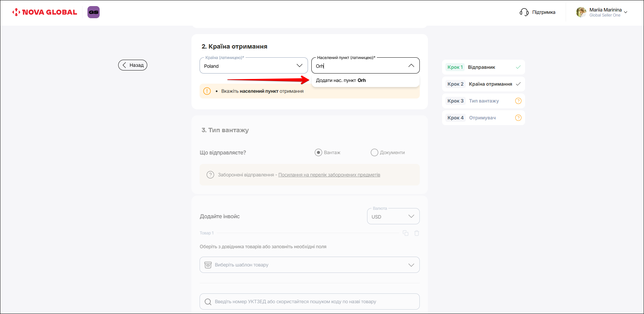Screen dimensions: 644x314
Task: Click the purple GS badge icon
Action: tap(94, 12)
